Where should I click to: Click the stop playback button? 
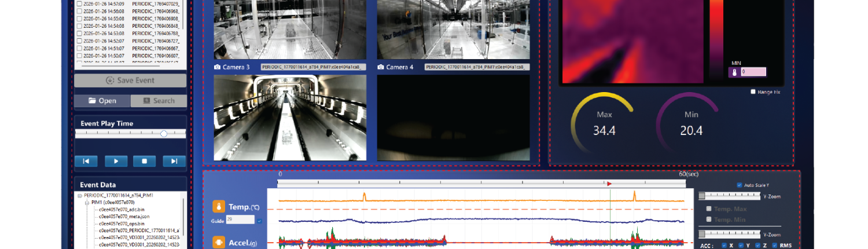pos(145,162)
